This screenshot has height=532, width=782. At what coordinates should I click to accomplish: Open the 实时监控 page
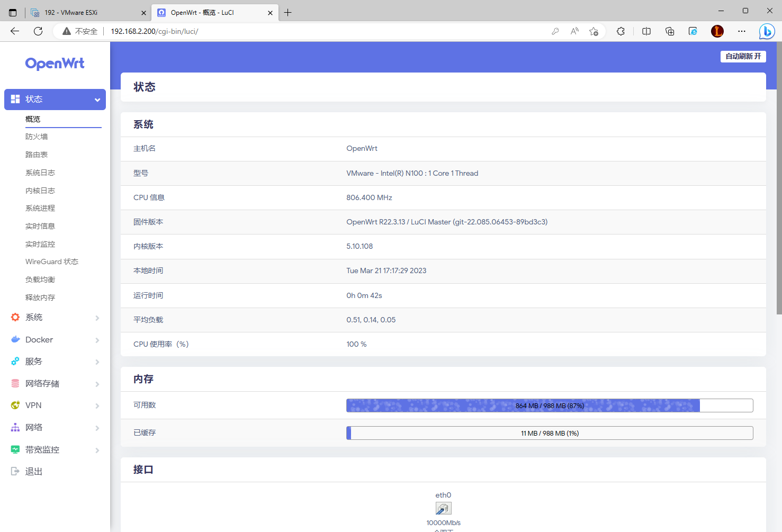[40, 244]
